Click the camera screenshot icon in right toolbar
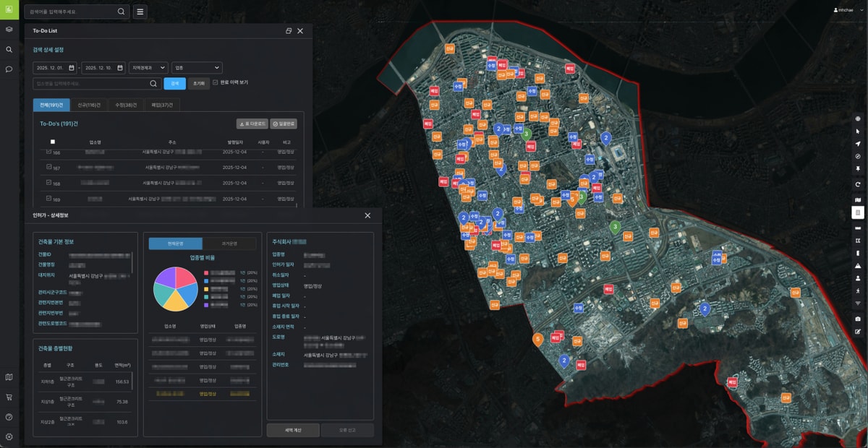 coord(858,319)
